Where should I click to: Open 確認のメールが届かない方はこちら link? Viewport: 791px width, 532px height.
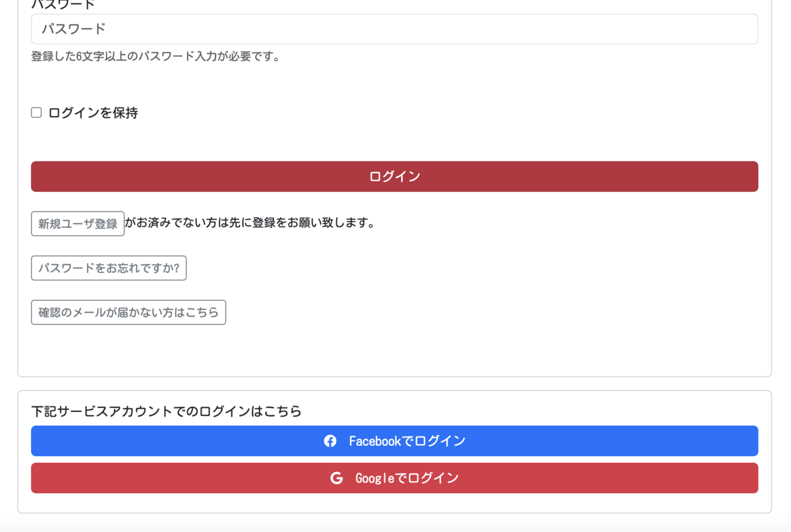pyautogui.click(x=129, y=312)
